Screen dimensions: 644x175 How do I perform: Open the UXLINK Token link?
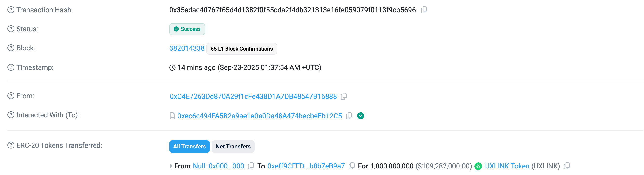(x=507, y=166)
